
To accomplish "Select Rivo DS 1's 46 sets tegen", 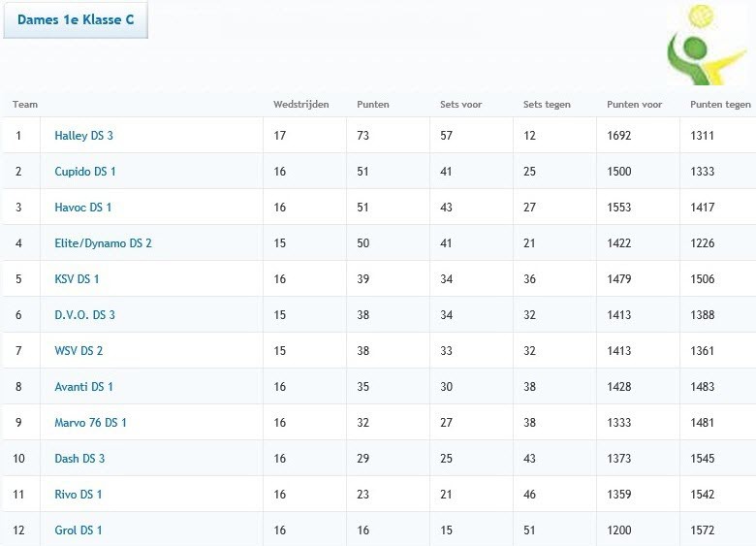I will click(529, 495).
